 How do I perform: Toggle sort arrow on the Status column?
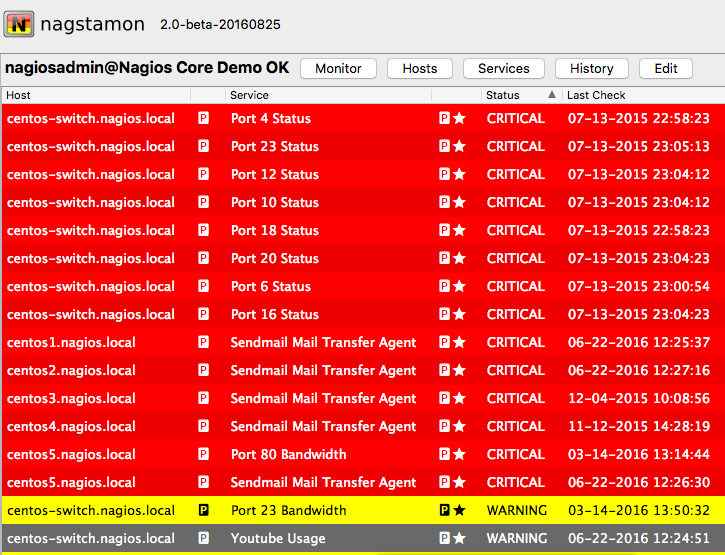pyautogui.click(x=551, y=95)
